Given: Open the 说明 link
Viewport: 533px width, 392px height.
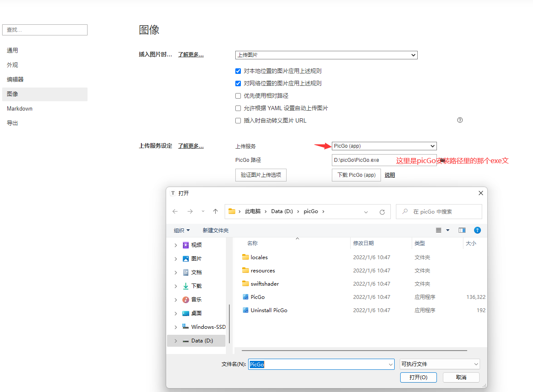Looking at the screenshot, I should coord(389,175).
